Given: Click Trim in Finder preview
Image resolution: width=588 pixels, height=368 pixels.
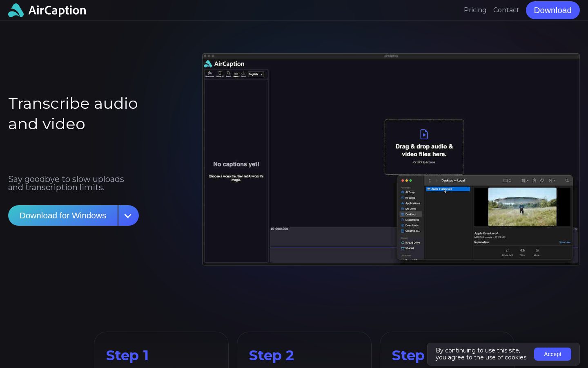Looking at the screenshot, I should point(522,252).
